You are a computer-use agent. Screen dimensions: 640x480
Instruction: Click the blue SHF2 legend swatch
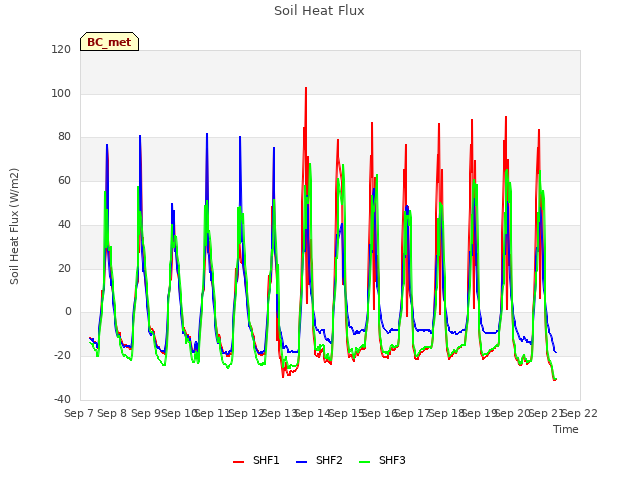pyautogui.click(x=301, y=462)
